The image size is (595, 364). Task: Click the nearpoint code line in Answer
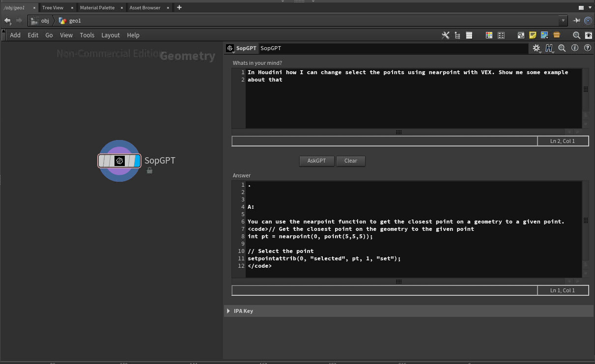[x=310, y=236]
